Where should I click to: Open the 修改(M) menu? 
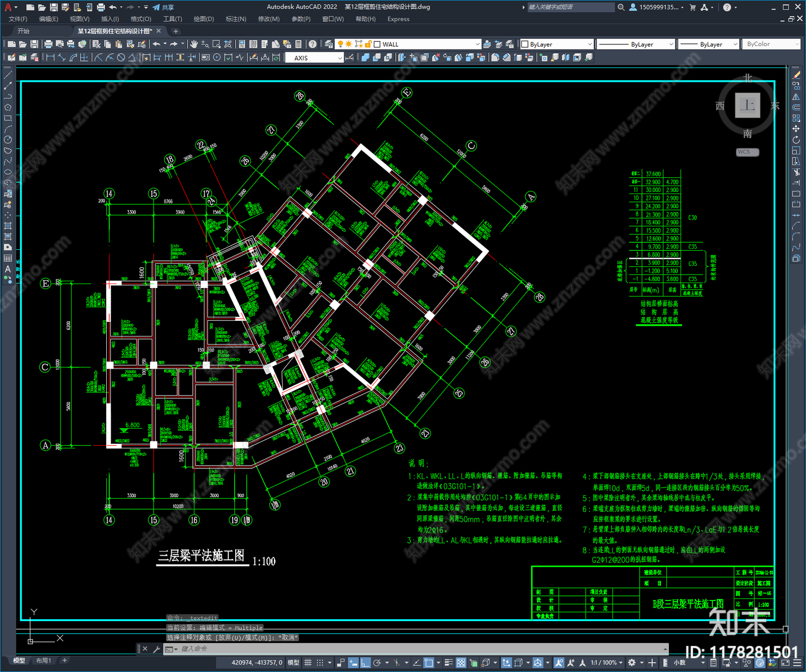269,19
